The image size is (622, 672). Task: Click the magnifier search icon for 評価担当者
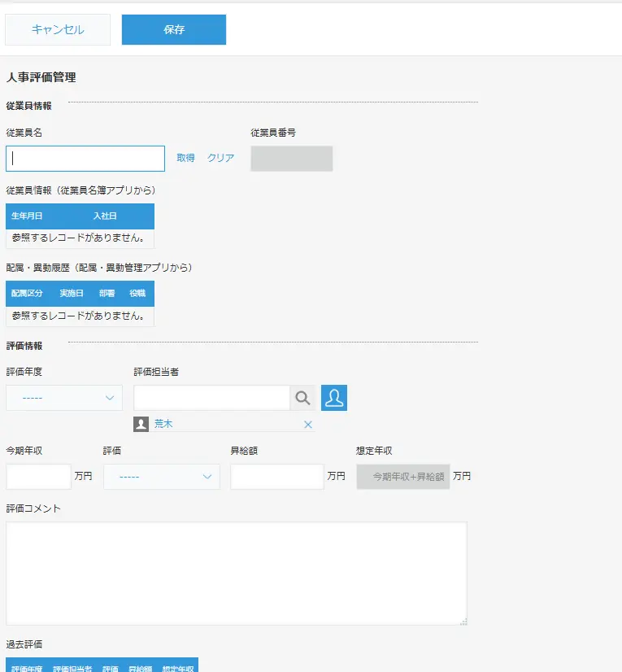302,398
